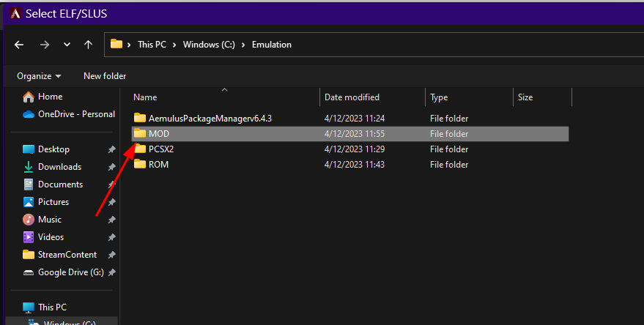Go back using the left arrow
Viewport: 644px width, 325px height.
coord(19,45)
